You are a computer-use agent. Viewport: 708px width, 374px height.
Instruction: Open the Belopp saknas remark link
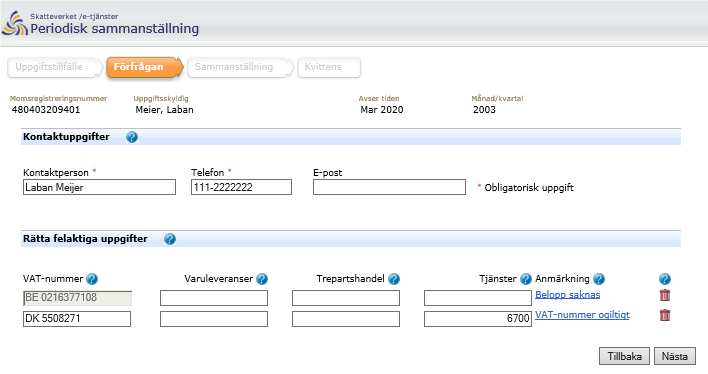[x=568, y=295]
